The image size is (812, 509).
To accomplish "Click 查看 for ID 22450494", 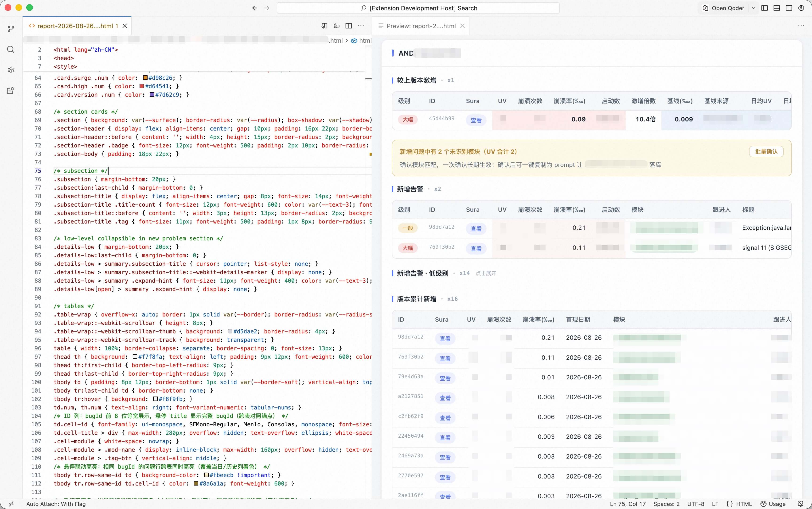I will 445,438.
